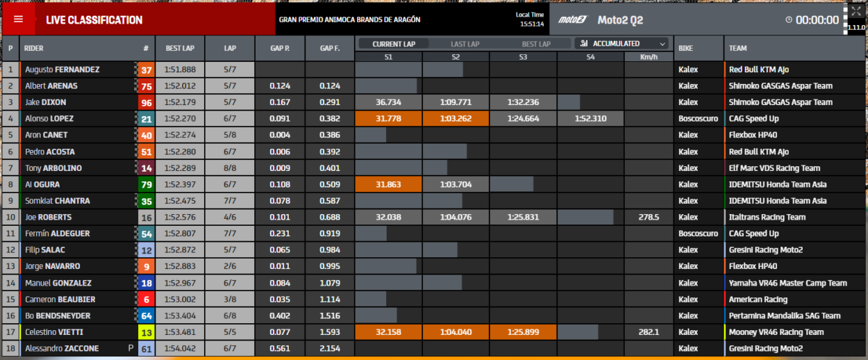Image resolution: width=868 pixels, height=360 pixels.
Task: Click the 278.5 speed value
Action: (x=648, y=218)
